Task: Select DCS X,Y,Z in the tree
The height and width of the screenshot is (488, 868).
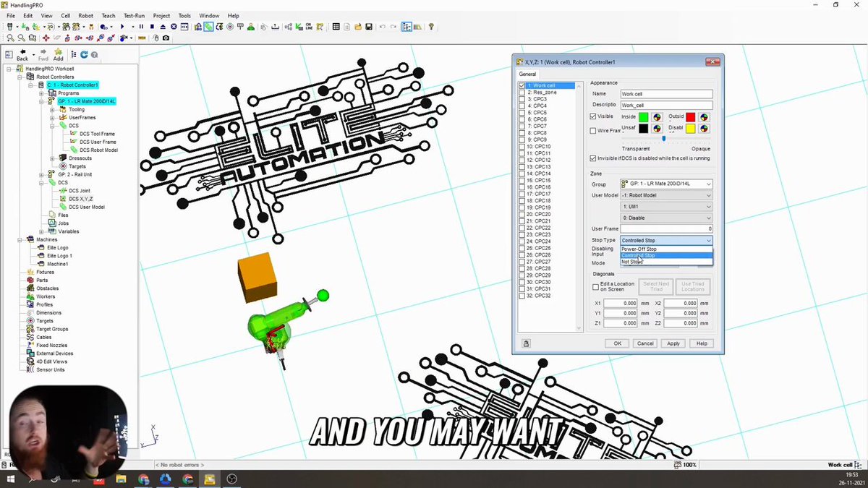Action: coord(80,199)
